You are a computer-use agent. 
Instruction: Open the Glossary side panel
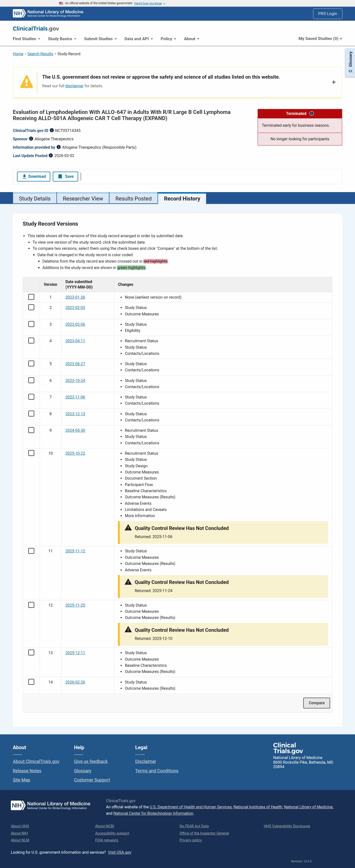[350, 63]
